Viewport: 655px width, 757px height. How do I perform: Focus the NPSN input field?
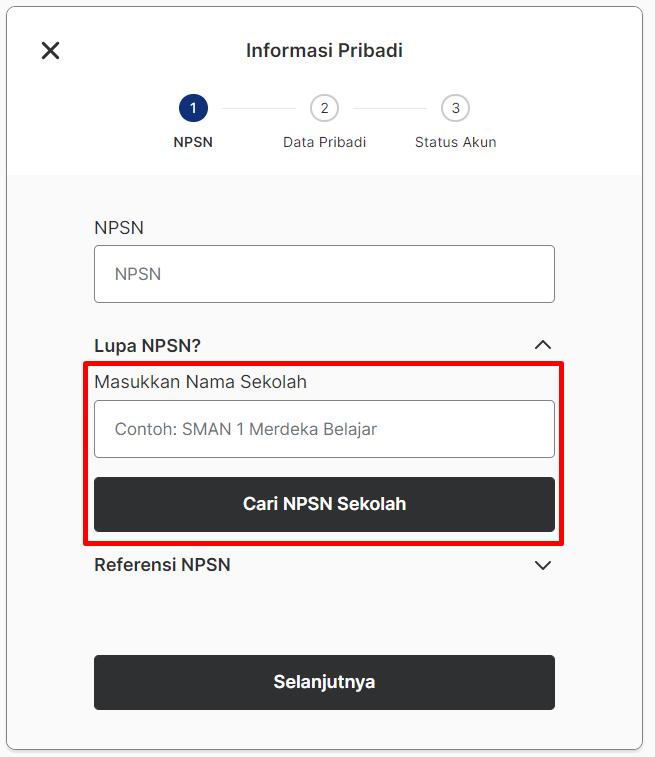(x=324, y=274)
